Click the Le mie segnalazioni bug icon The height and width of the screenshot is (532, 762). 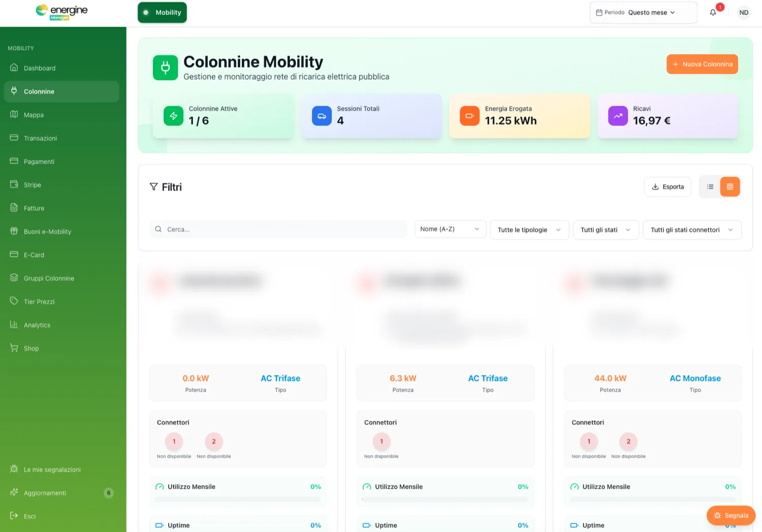(x=14, y=469)
